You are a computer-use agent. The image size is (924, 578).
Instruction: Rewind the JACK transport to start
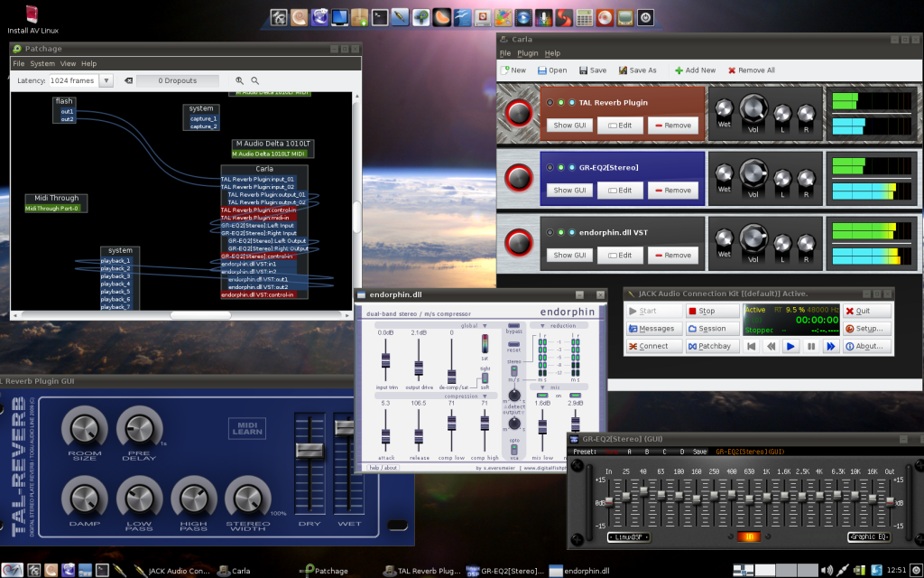[752, 346]
